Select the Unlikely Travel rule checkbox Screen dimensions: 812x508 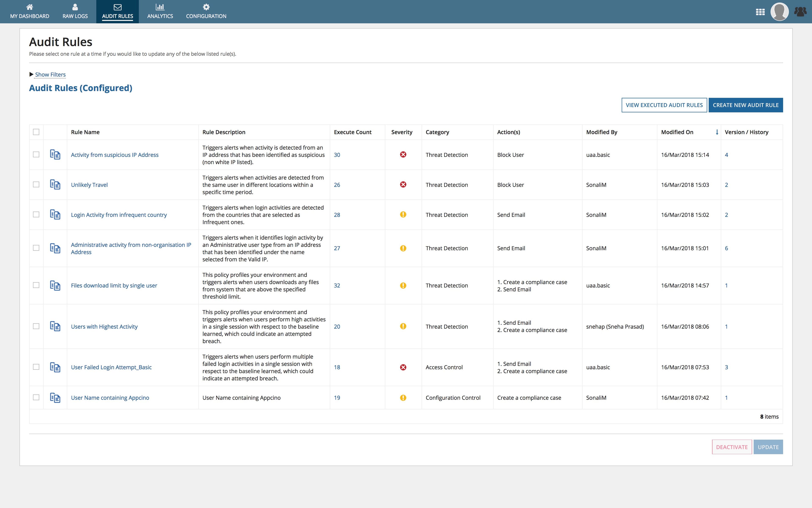pos(36,184)
